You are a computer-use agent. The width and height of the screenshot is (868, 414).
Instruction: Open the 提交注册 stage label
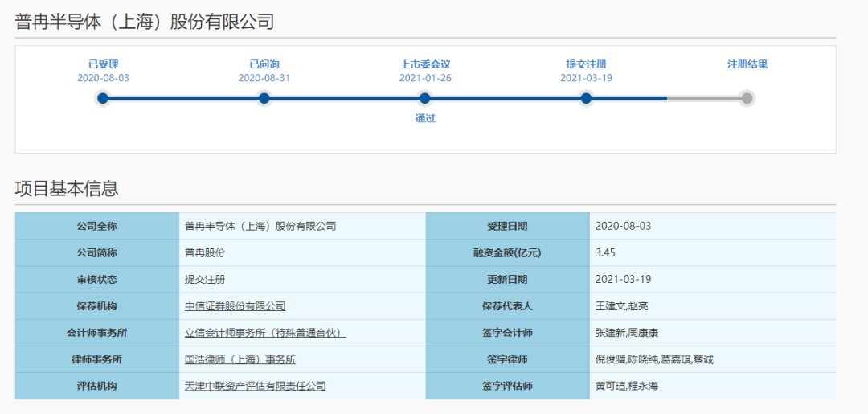point(586,64)
